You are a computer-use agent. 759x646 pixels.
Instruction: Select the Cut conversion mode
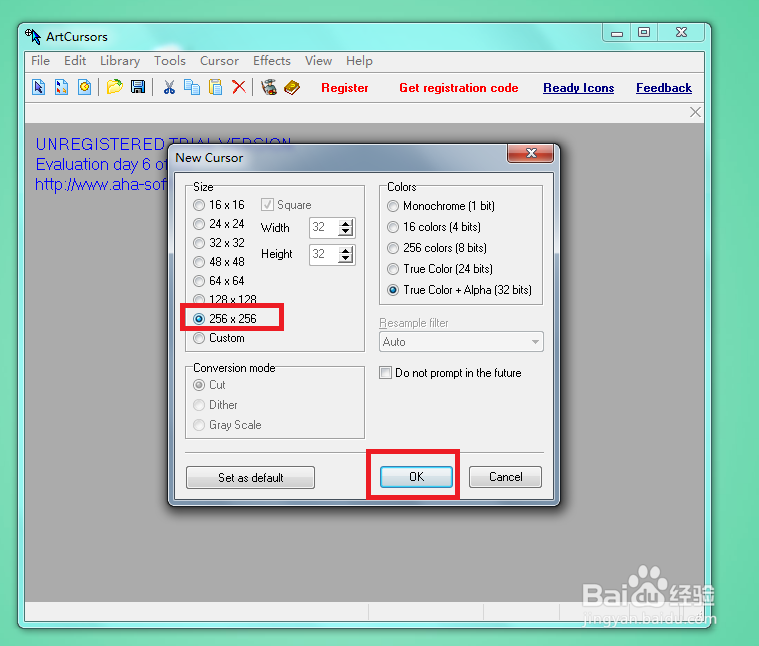(209, 385)
